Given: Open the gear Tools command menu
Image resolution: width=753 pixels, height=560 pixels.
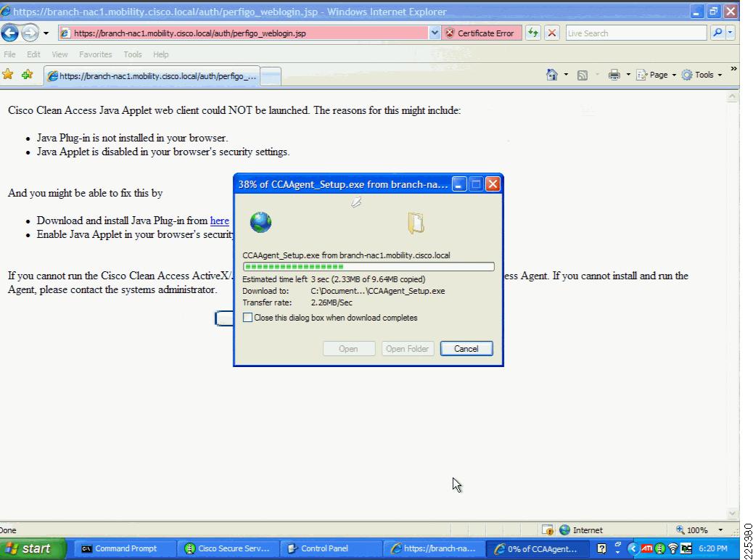Looking at the screenshot, I should click(x=701, y=75).
